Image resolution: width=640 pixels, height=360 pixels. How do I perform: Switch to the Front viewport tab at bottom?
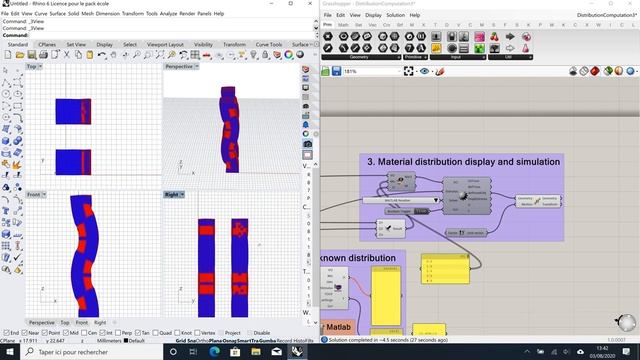click(x=82, y=322)
